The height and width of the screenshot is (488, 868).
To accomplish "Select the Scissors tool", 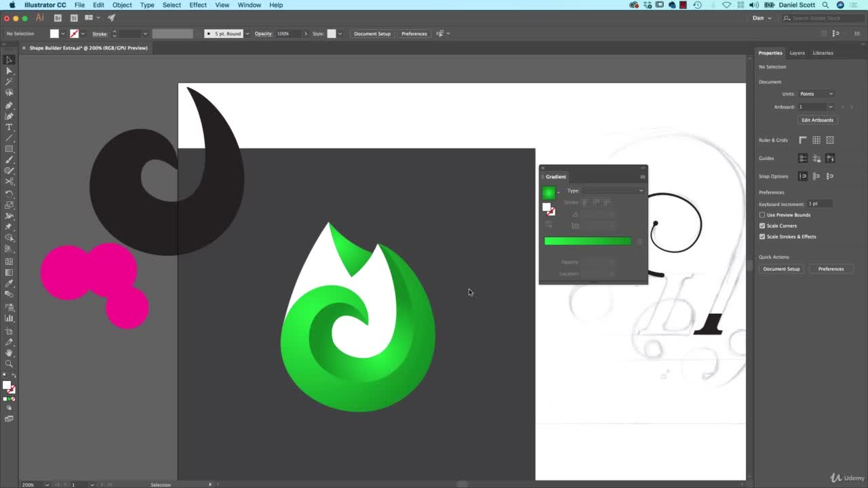I will 9,182.
